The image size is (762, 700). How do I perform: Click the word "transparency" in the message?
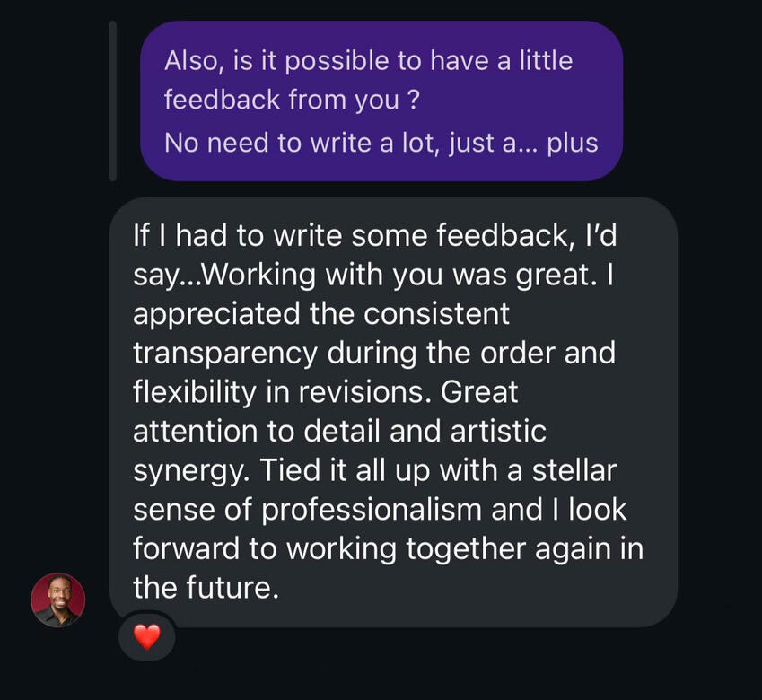pos(224,353)
